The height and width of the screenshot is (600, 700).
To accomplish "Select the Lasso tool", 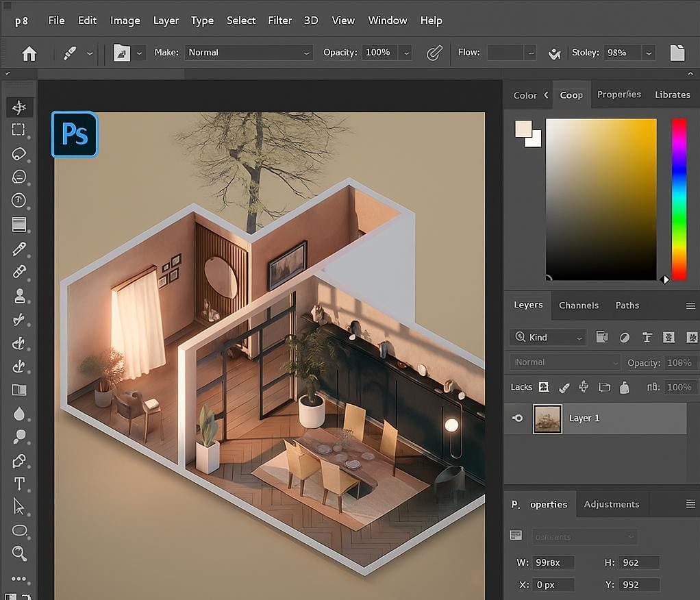I will coord(19,153).
